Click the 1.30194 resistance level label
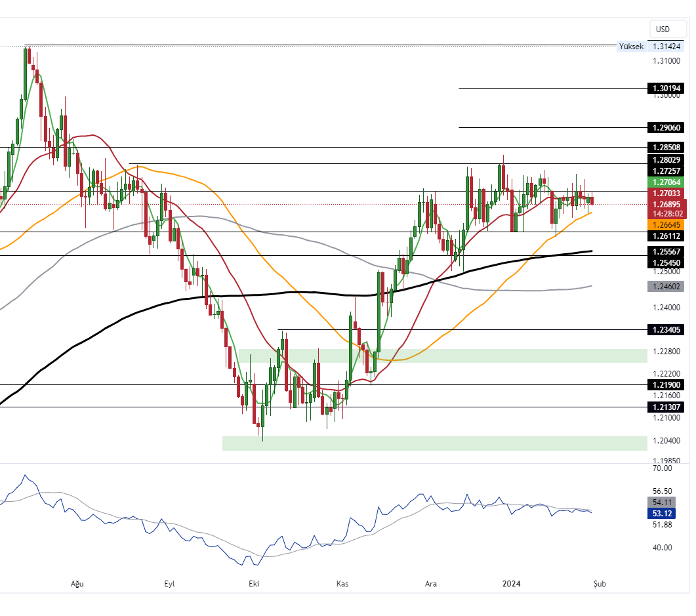The height and width of the screenshot is (616, 696). tap(665, 87)
